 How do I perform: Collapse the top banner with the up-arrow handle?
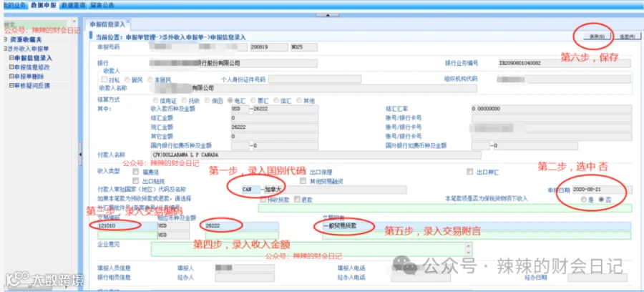tap(327, 15)
